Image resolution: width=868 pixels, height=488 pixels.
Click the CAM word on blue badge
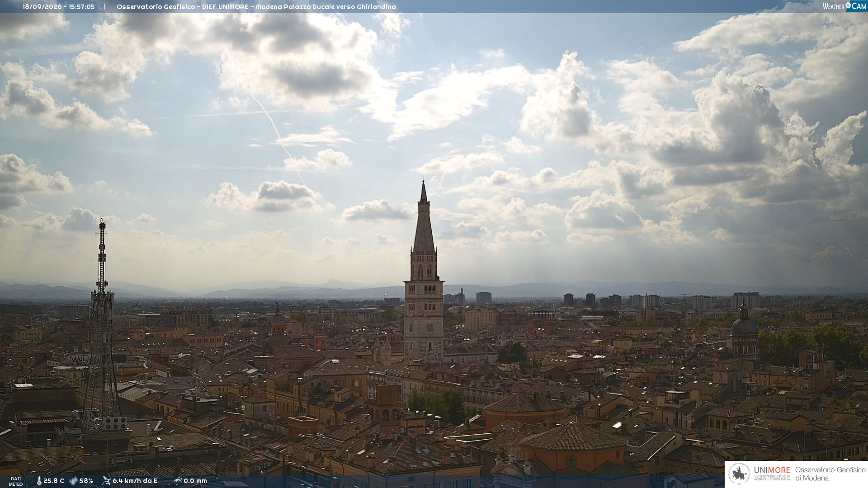(859, 6)
